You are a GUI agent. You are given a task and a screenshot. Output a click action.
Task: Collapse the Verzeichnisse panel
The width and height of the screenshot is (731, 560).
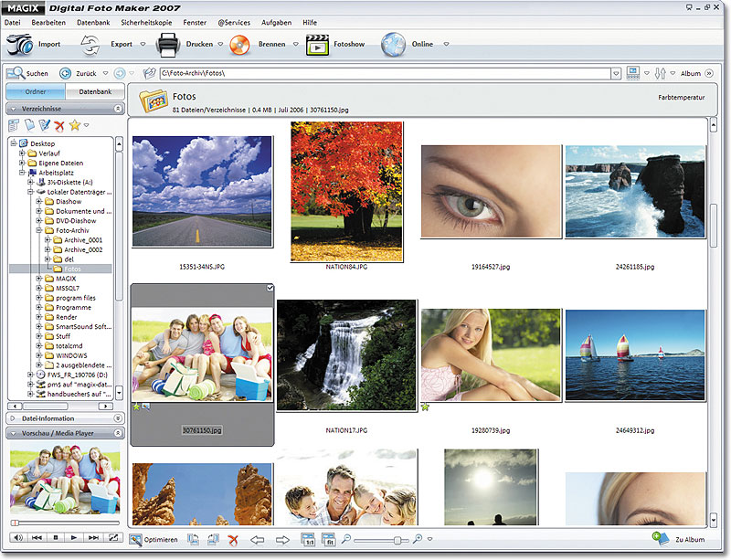(118, 109)
